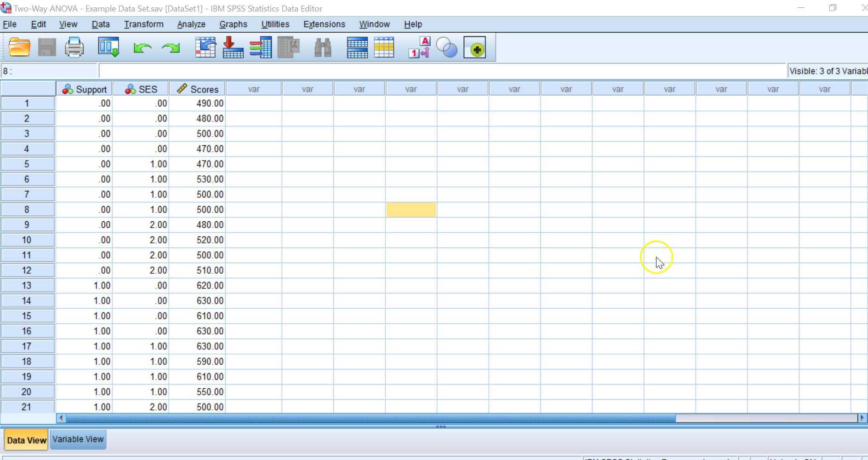Screen dimensions: 868x460
Task: Click the Redo toolbar icon
Action: [170, 47]
